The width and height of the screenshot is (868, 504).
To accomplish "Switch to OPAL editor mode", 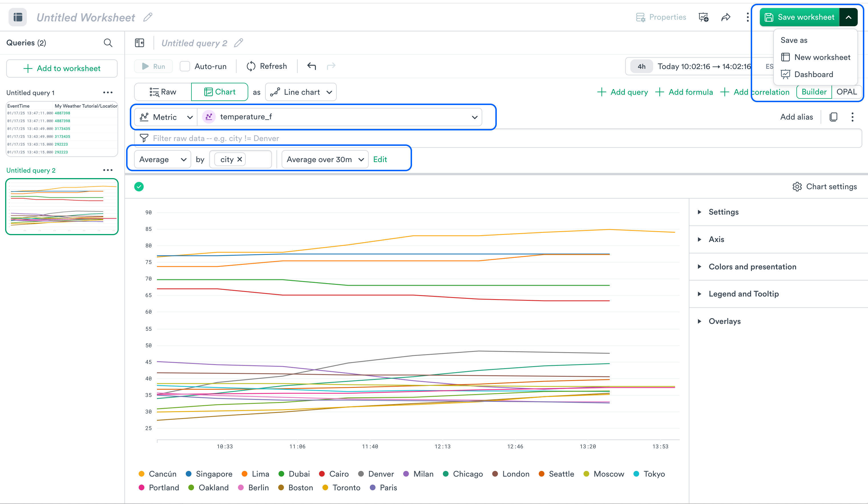I will click(x=846, y=92).
